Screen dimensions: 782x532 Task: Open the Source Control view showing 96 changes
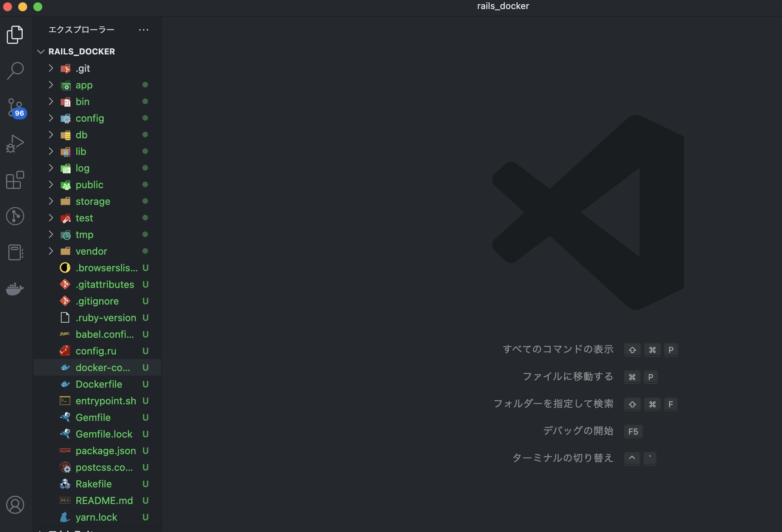15,108
